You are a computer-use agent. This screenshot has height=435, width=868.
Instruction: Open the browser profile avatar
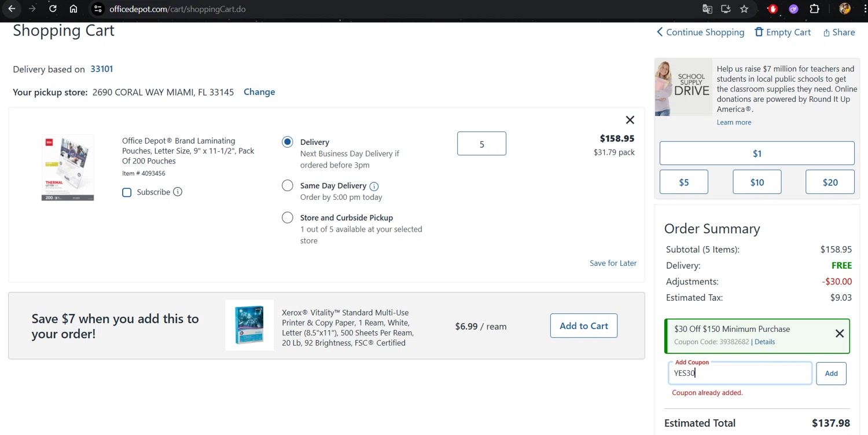click(845, 9)
